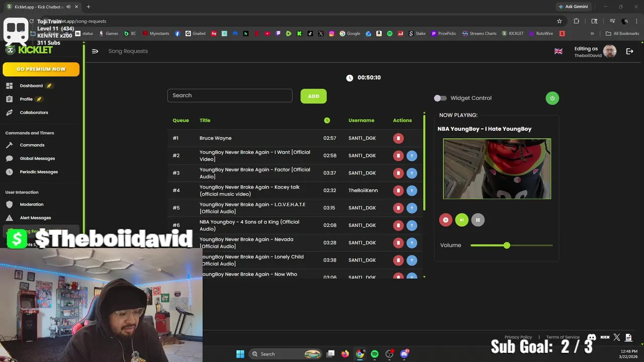The image size is (644, 362).
Task: Open the language selector UK flag
Action: tap(558, 51)
